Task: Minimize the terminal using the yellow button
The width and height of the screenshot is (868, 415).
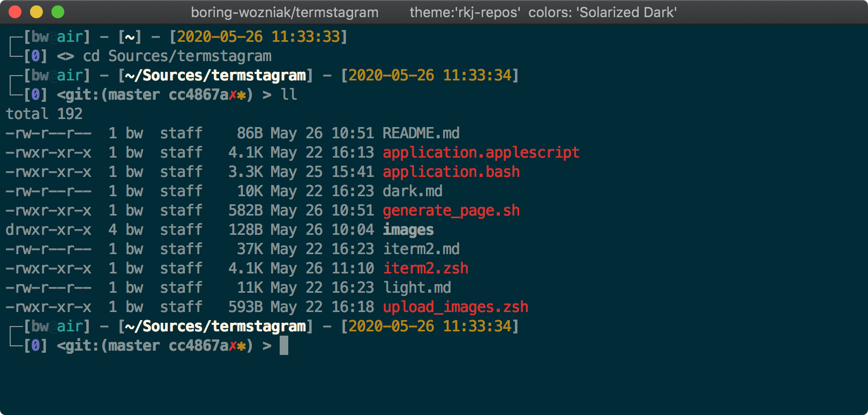Action: click(x=36, y=12)
